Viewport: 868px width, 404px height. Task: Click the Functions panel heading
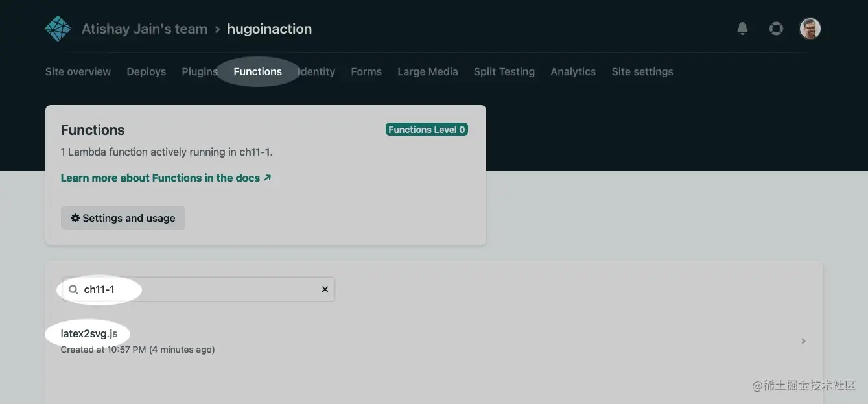93,130
